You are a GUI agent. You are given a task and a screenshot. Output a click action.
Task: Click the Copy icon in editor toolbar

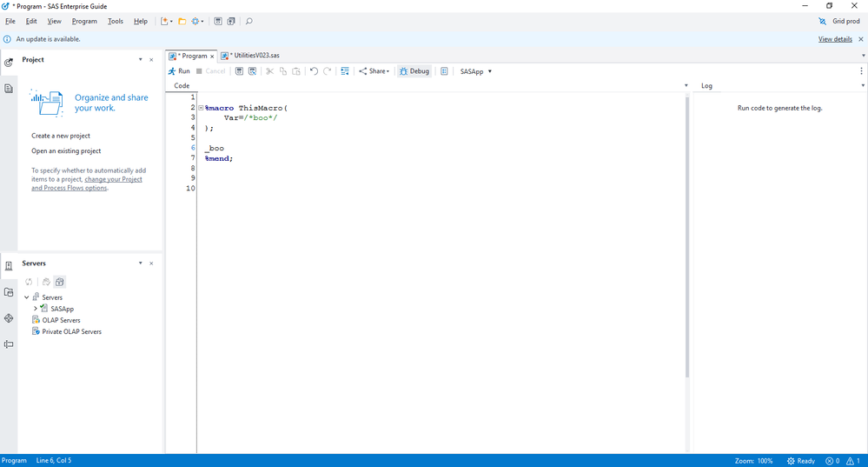(x=283, y=71)
